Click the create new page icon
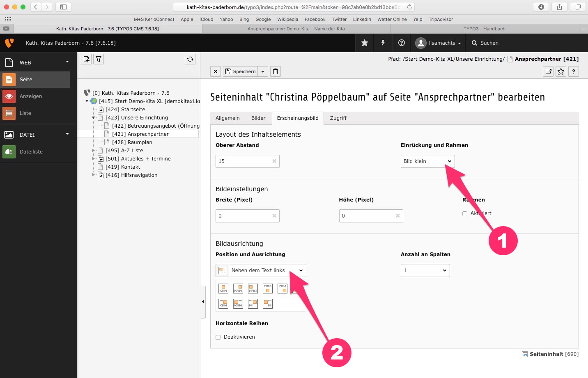The width and height of the screenshot is (588, 378). 86,59
